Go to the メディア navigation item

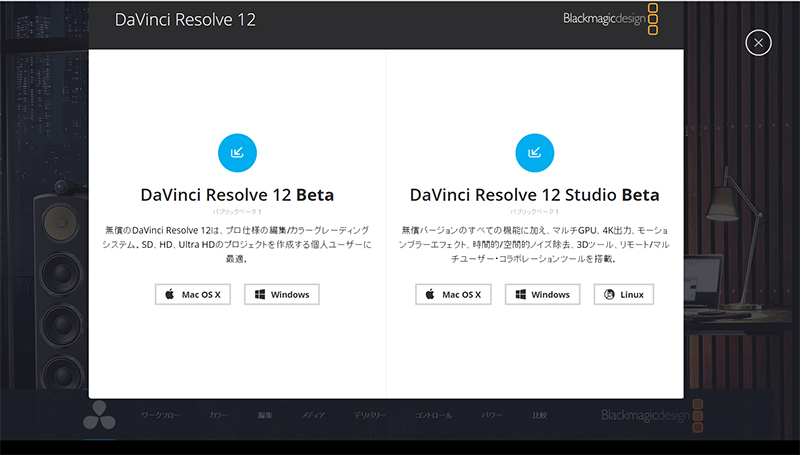pos(313,415)
